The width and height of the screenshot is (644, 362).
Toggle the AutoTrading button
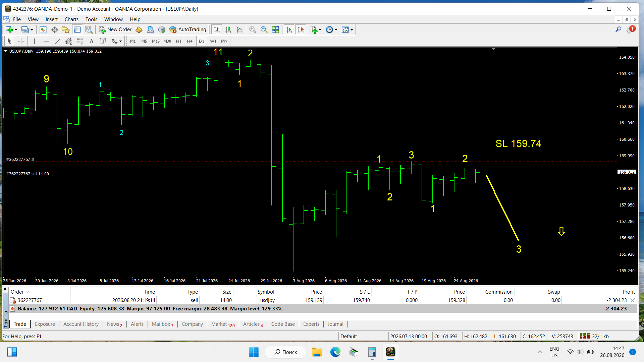(188, 29)
